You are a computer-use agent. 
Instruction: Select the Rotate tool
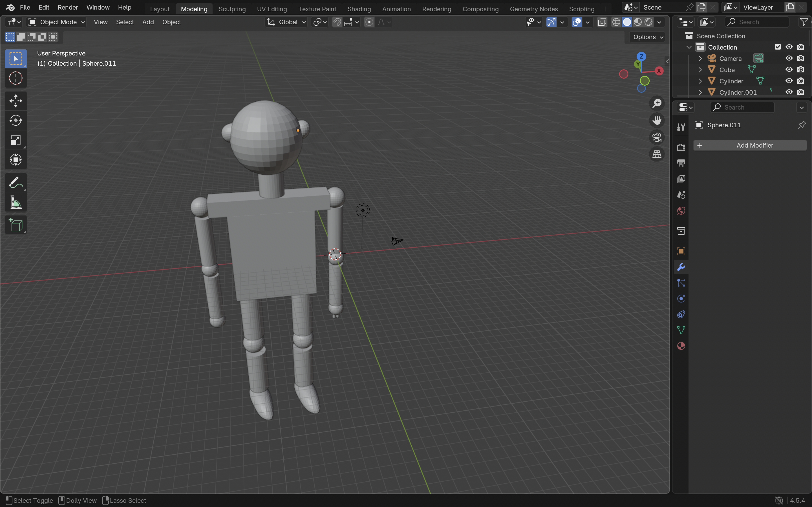[16, 120]
